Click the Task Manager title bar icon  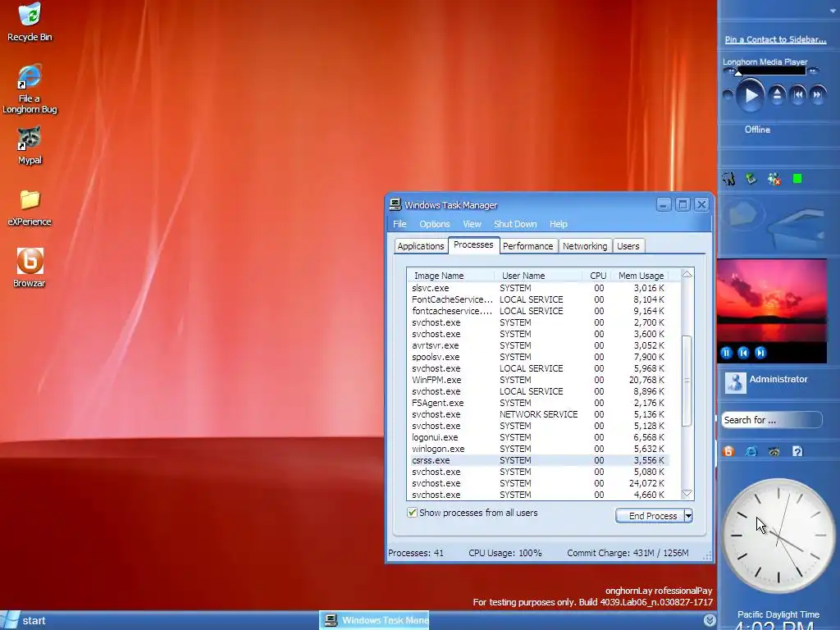[x=395, y=204]
